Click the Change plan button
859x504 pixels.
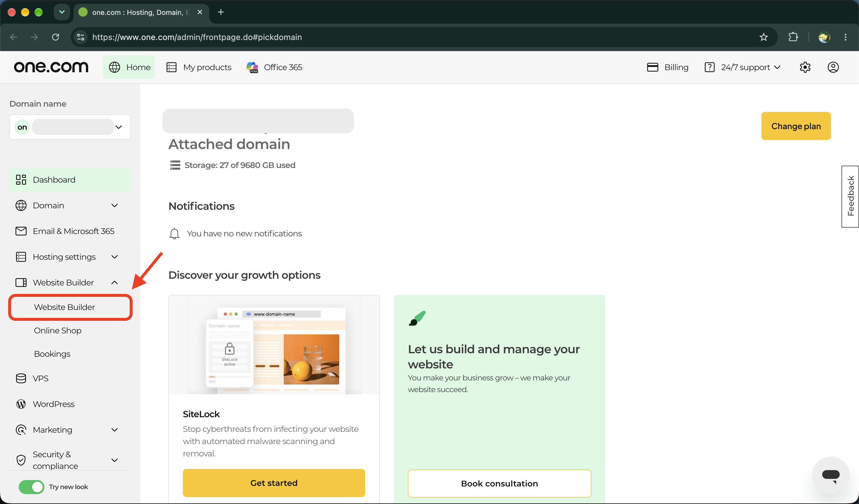[796, 126]
